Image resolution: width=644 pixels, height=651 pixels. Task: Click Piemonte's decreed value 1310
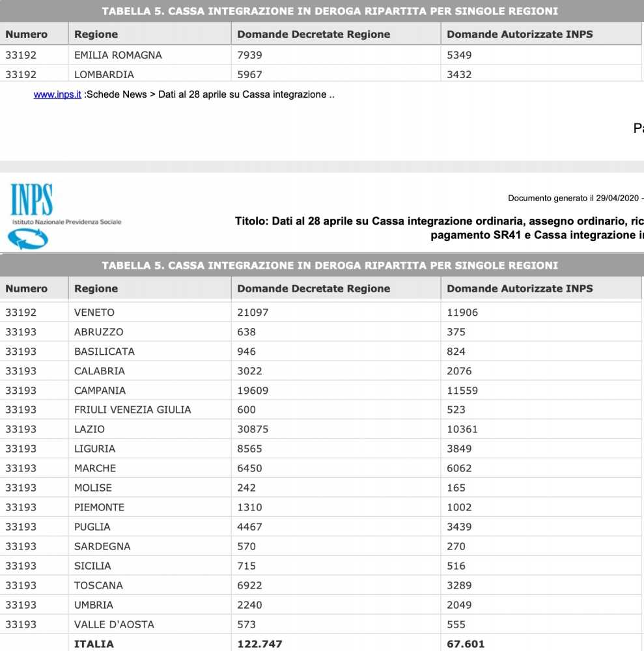(x=249, y=507)
